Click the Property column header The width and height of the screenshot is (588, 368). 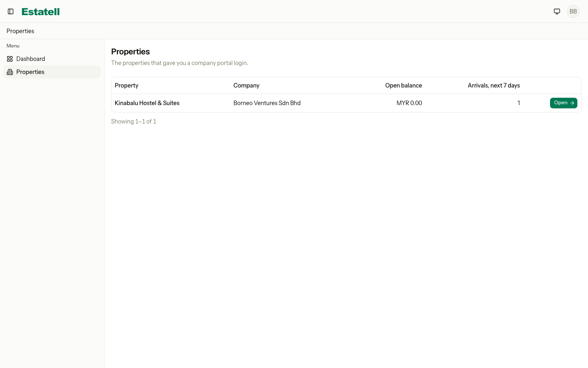point(127,85)
